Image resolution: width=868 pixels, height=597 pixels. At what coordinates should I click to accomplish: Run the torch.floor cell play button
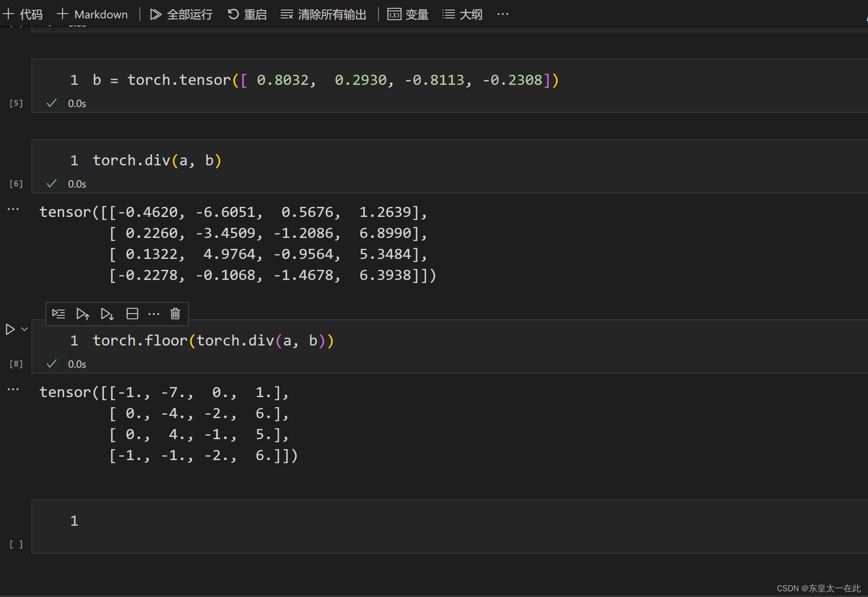10,329
